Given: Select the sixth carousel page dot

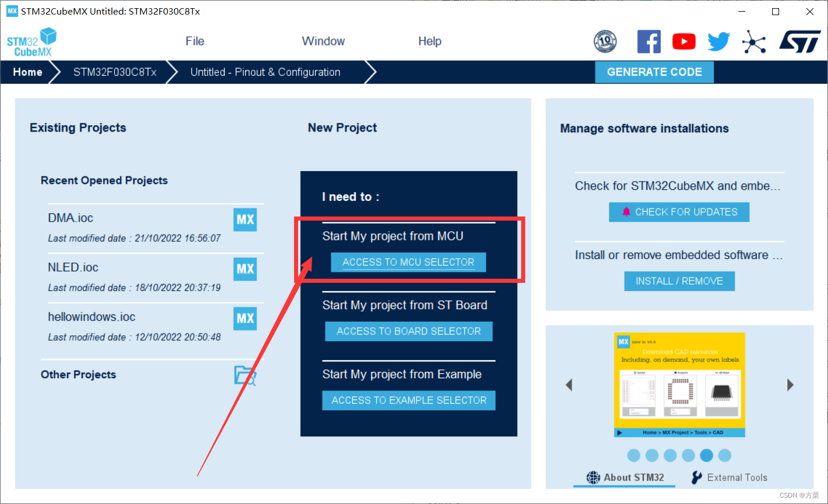Looking at the screenshot, I should pos(724,455).
